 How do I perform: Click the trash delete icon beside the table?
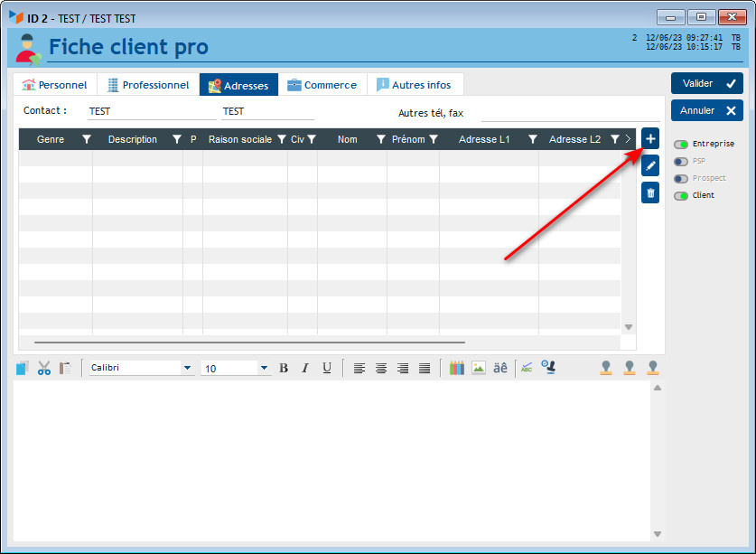tap(650, 192)
